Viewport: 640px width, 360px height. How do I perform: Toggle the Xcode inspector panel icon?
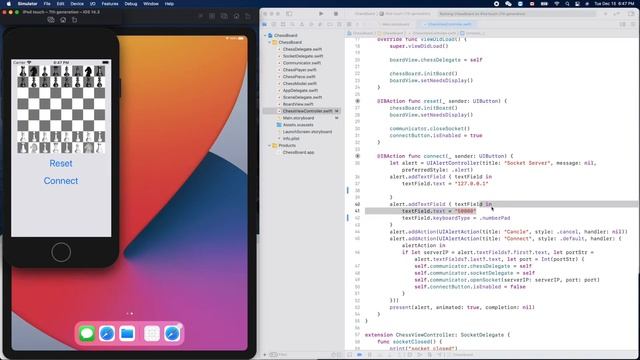[x=631, y=13]
